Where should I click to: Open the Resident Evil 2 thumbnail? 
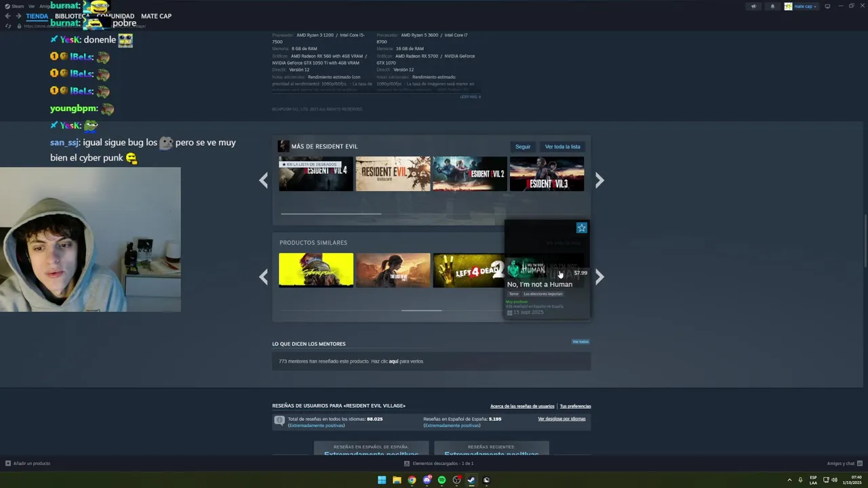pos(470,174)
